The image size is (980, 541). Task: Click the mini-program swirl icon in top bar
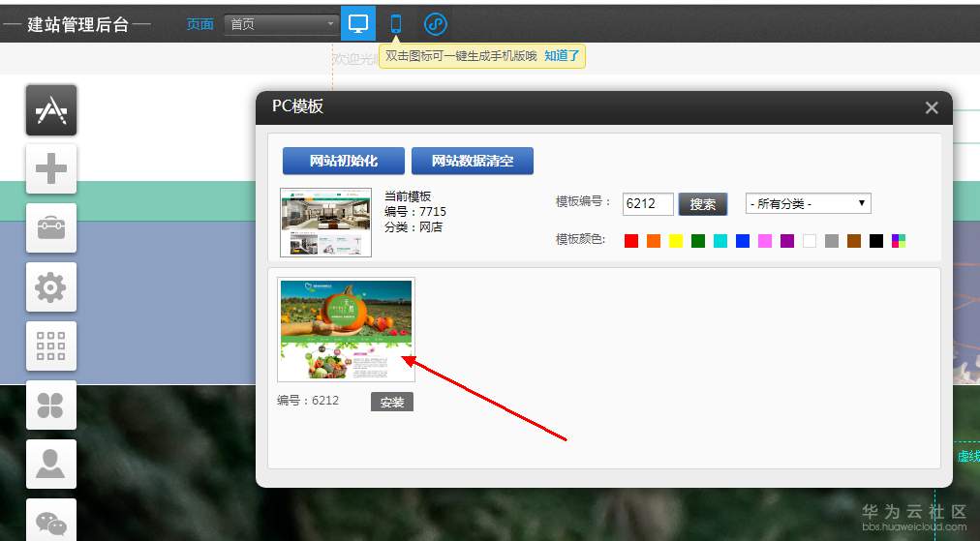436,24
